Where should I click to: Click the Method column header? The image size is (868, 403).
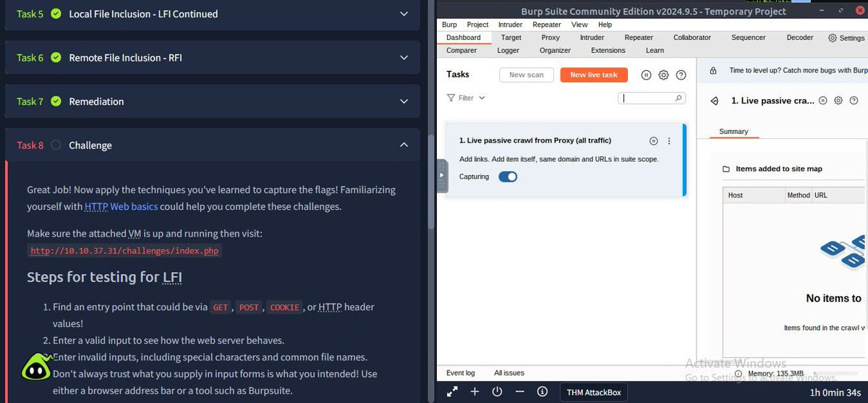[799, 195]
